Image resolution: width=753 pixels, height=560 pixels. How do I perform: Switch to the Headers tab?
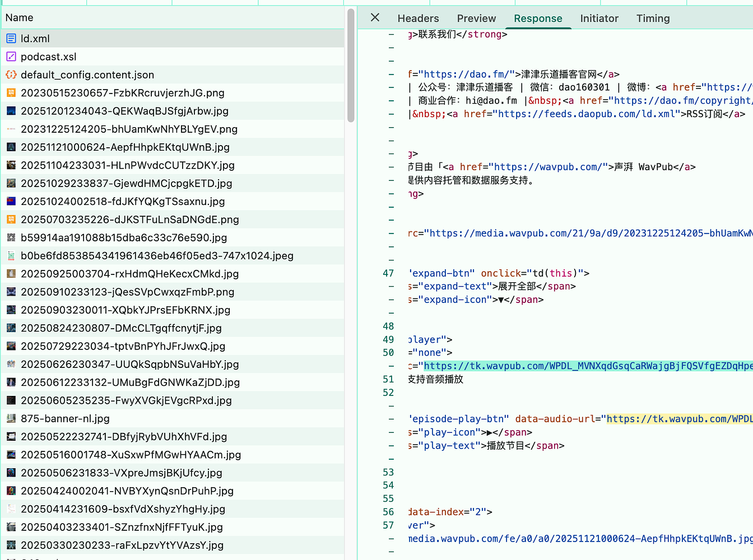pos(418,18)
